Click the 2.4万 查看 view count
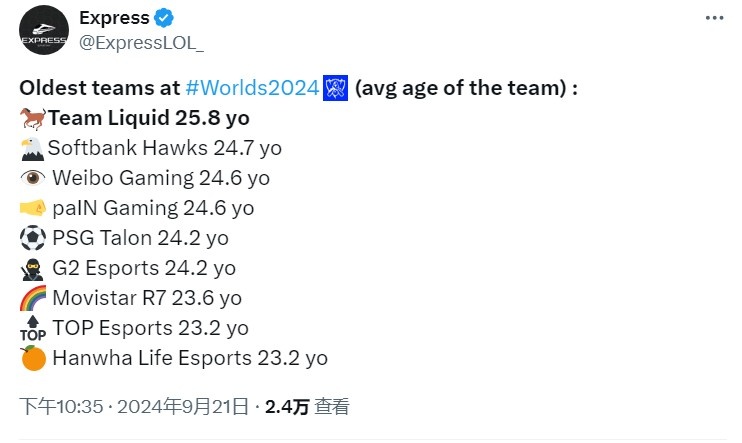Viewport: 742px width, 443px height. pos(307,407)
